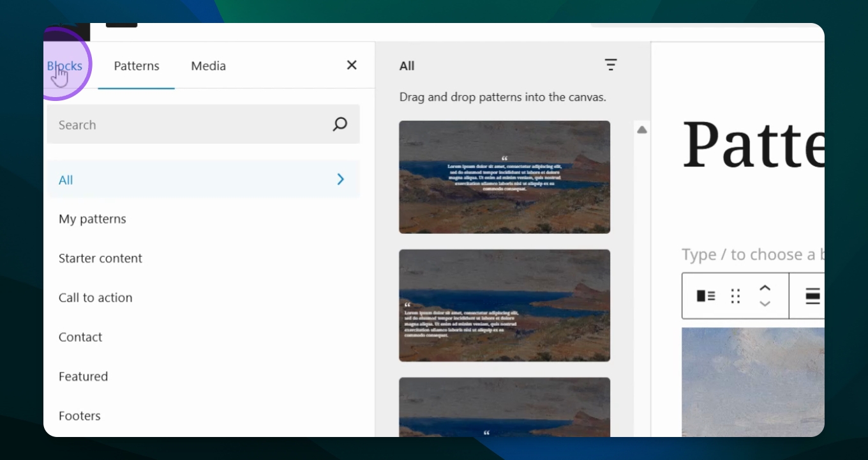868x460 pixels.
Task: Insert the centered quote cover pattern
Action: (x=505, y=177)
